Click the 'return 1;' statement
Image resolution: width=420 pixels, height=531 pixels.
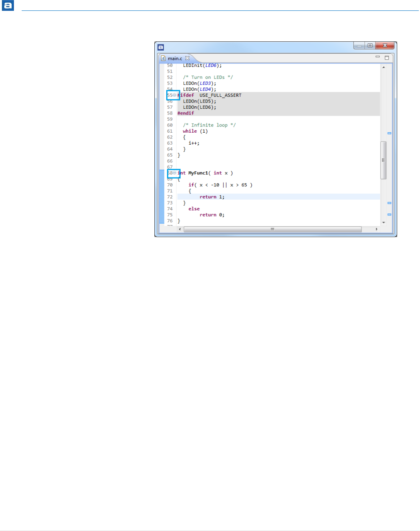point(212,197)
